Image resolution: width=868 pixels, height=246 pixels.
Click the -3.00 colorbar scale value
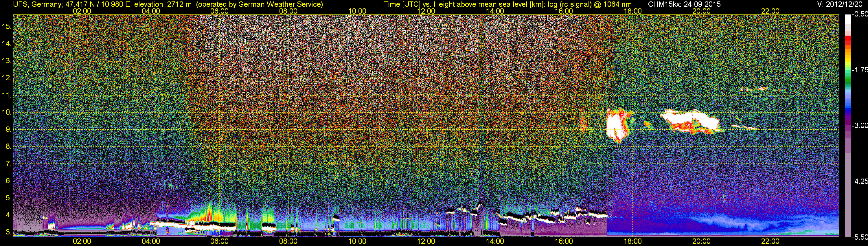click(860, 125)
